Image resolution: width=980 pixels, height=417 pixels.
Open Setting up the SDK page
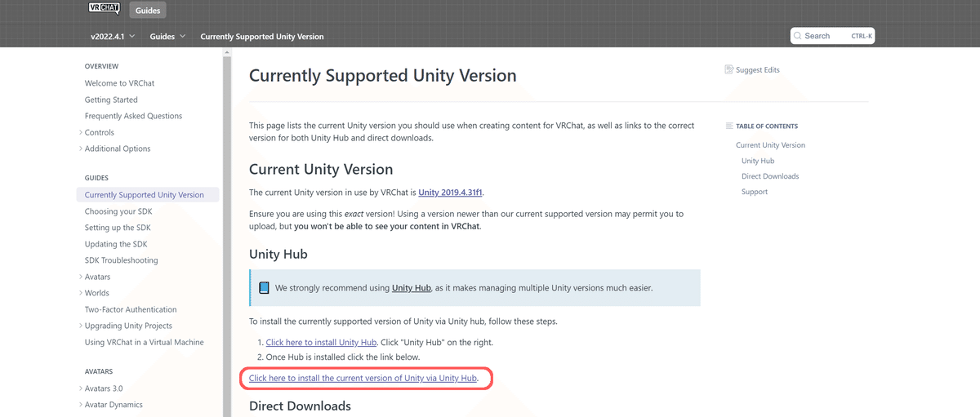pos(118,228)
